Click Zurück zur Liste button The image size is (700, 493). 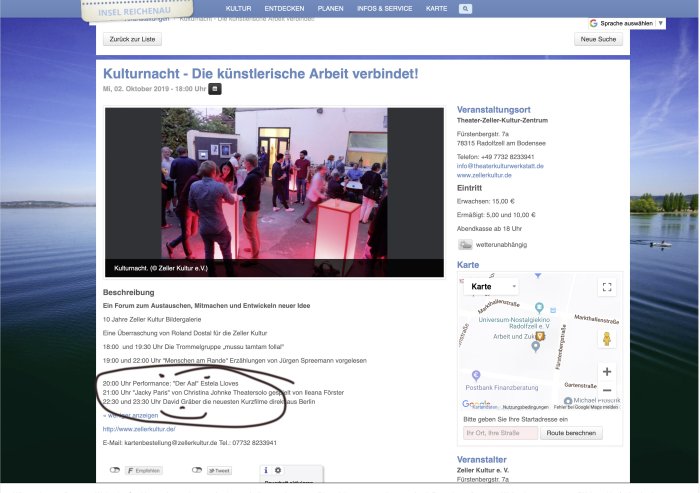pyautogui.click(x=132, y=39)
